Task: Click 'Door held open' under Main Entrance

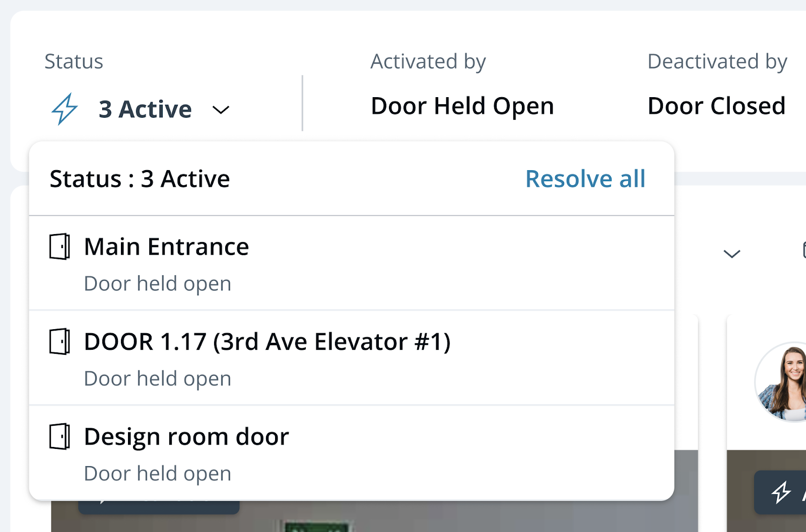Action: point(157,284)
